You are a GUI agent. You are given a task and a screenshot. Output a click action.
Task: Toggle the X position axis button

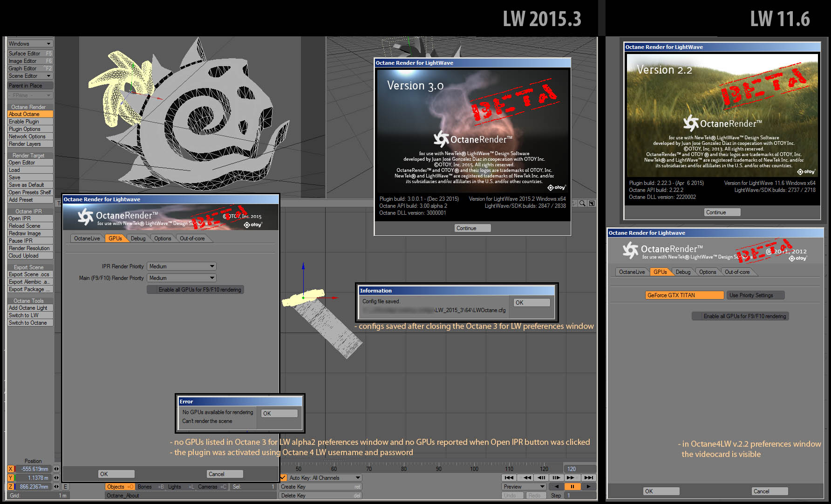click(11, 469)
